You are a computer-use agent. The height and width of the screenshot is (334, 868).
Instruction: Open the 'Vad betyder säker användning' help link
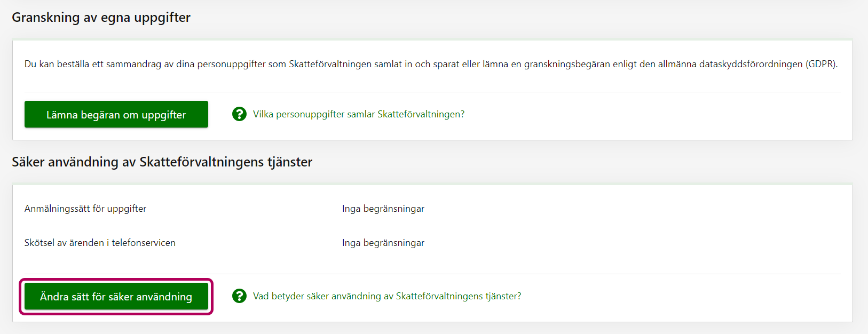click(x=386, y=296)
